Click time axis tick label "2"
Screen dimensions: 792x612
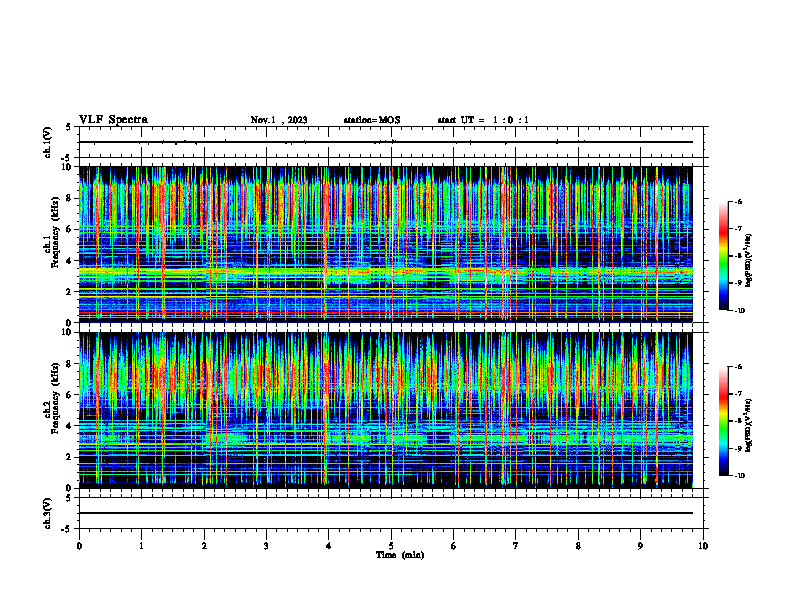pos(204,546)
